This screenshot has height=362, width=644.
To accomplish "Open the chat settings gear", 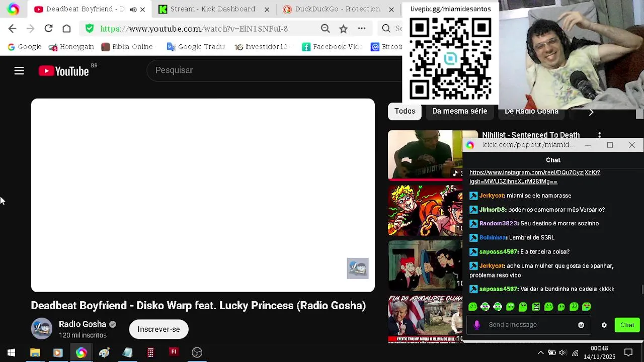I will pos(604,325).
